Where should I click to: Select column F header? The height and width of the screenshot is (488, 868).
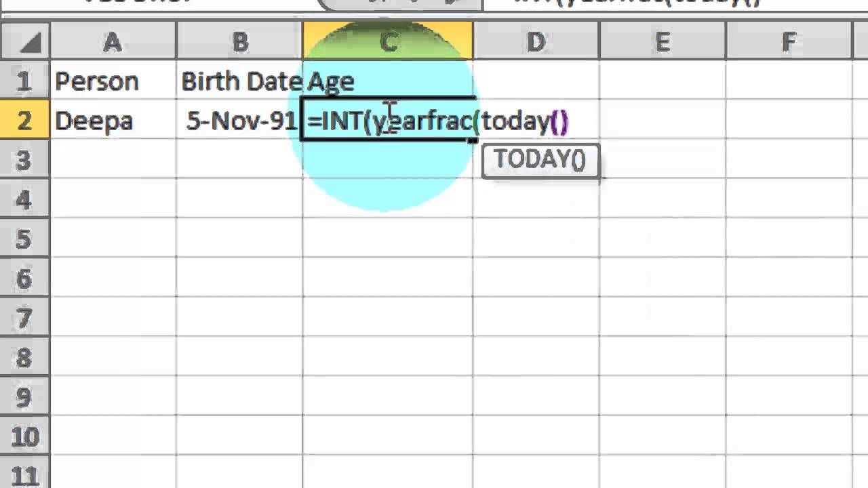pyautogui.click(x=788, y=42)
